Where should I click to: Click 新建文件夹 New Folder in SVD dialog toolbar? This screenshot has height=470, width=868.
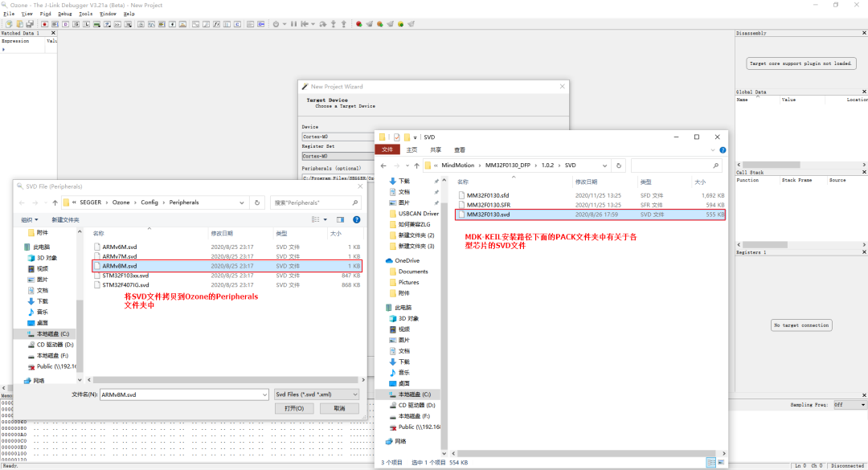pyautogui.click(x=65, y=220)
